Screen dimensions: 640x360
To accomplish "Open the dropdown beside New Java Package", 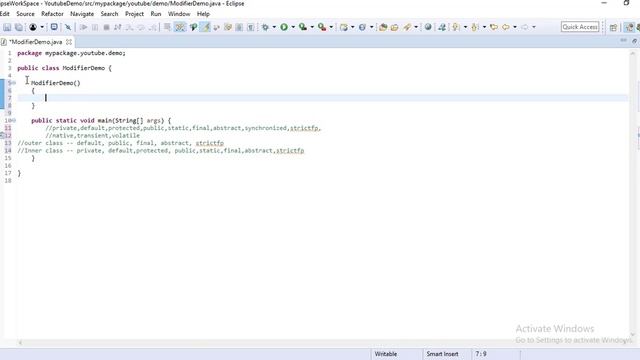I will (353, 27).
